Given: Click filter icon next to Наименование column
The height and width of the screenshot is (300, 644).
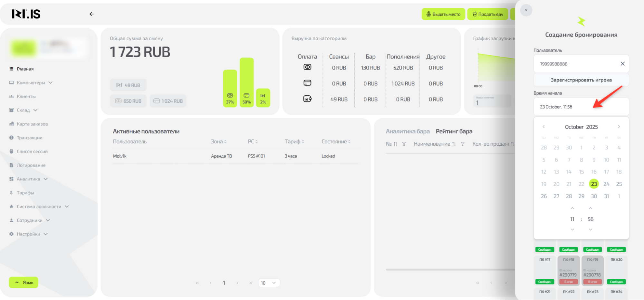Looking at the screenshot, I should [462, 144].
